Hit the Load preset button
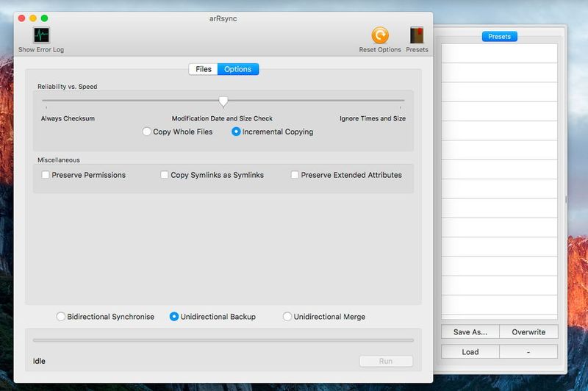588x391 pixels. tap(470, 352)
